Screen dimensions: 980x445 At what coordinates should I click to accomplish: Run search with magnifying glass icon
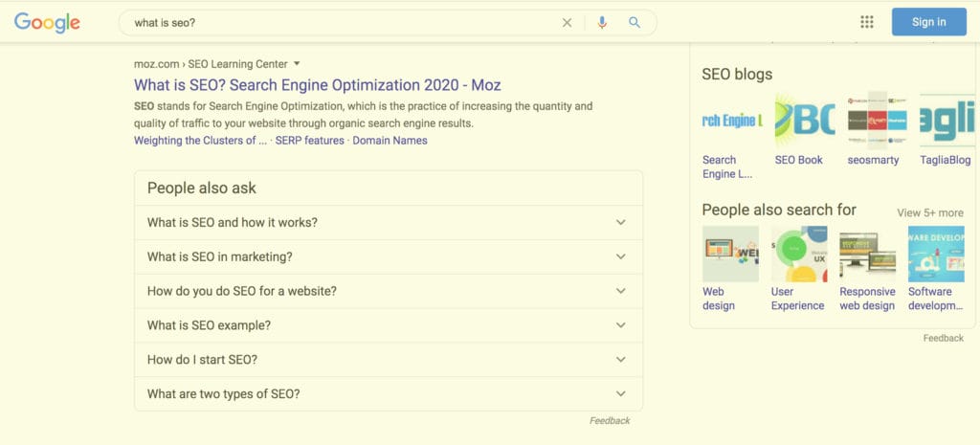pyautogui.click(x=635, y=23)
